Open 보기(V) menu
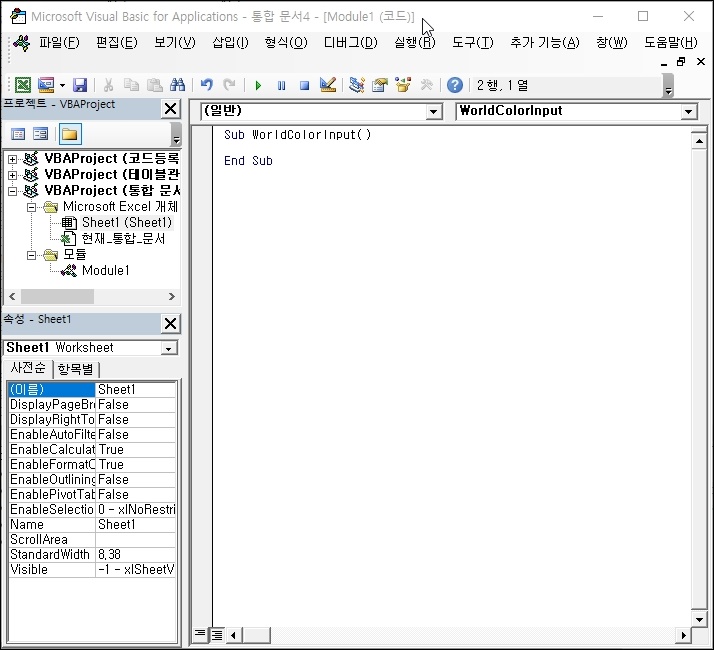Viewport: 714px width, 650px height. [x=174, y=43]
